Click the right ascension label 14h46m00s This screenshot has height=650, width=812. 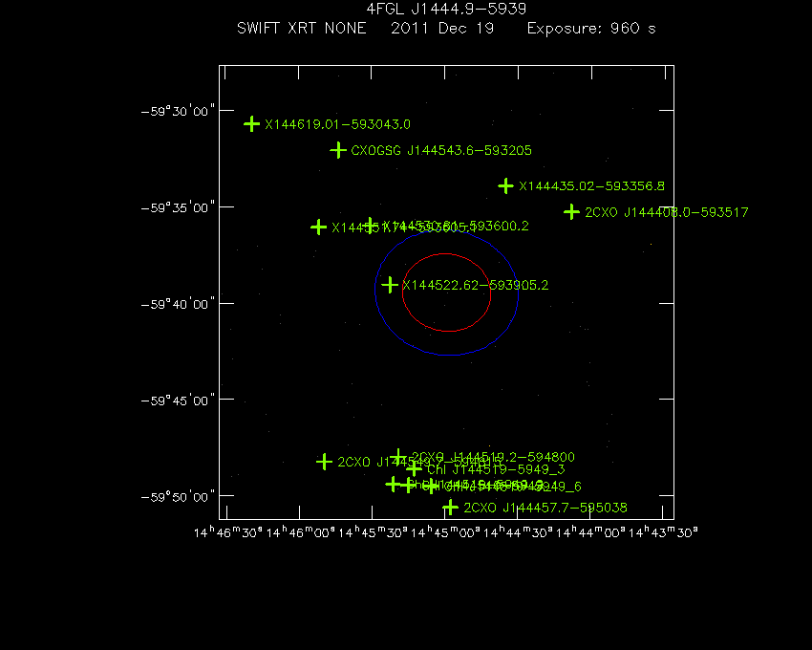point(301,532)
